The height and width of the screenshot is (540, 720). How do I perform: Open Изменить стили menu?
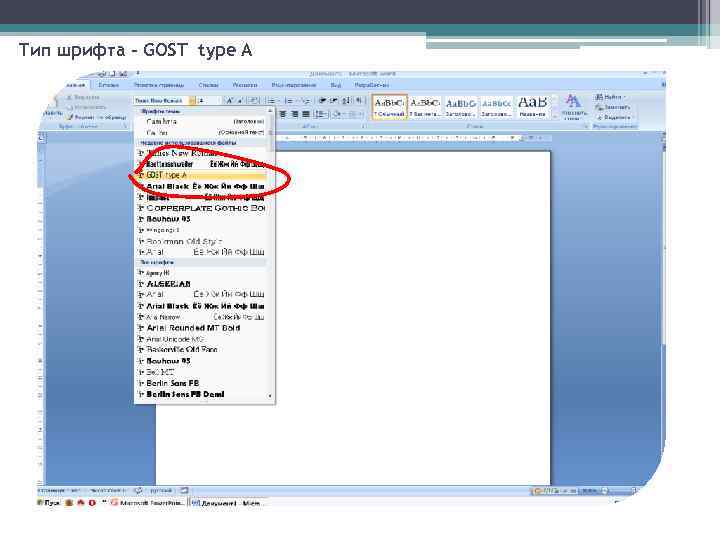click(573, 107)
